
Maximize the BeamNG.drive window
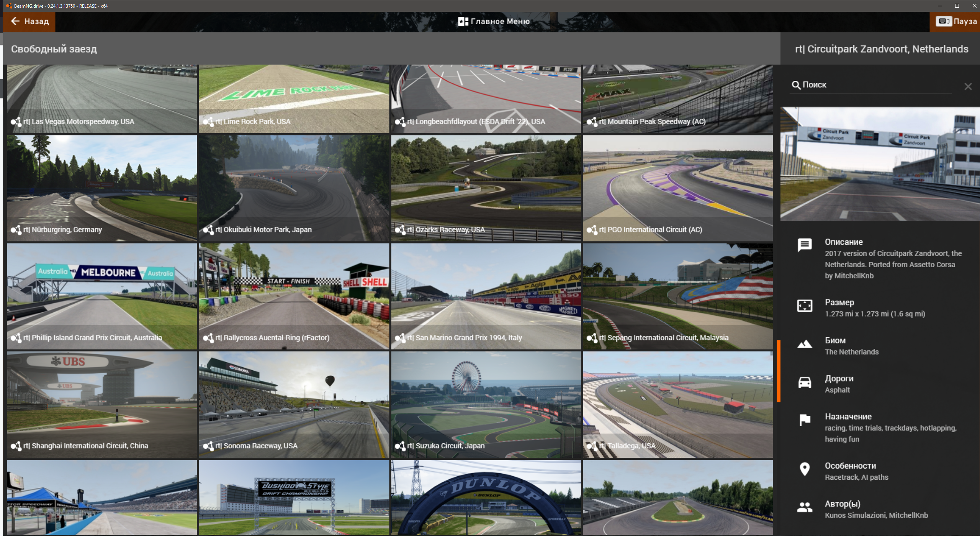(957, 6)
